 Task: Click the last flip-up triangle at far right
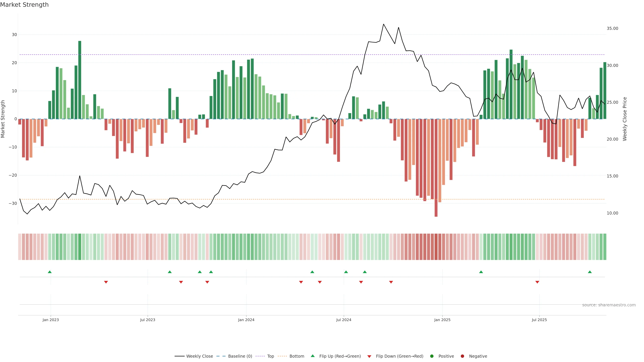(590, 272)
